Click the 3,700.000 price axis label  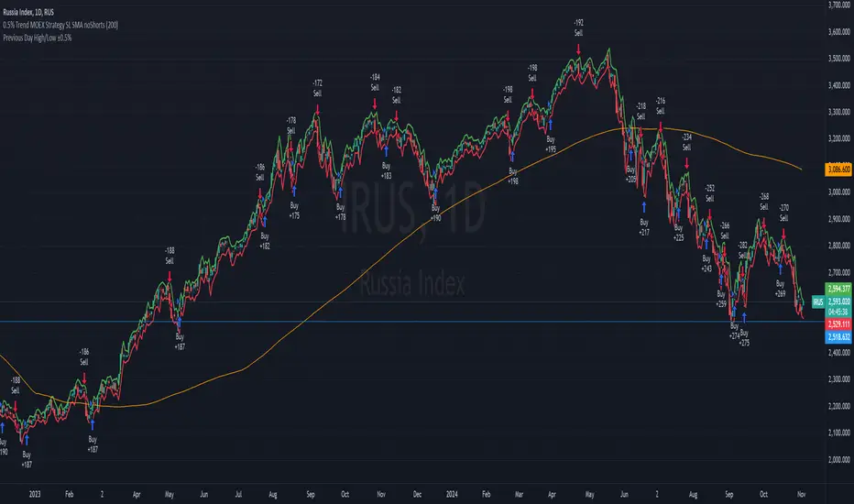coord(839,5)
